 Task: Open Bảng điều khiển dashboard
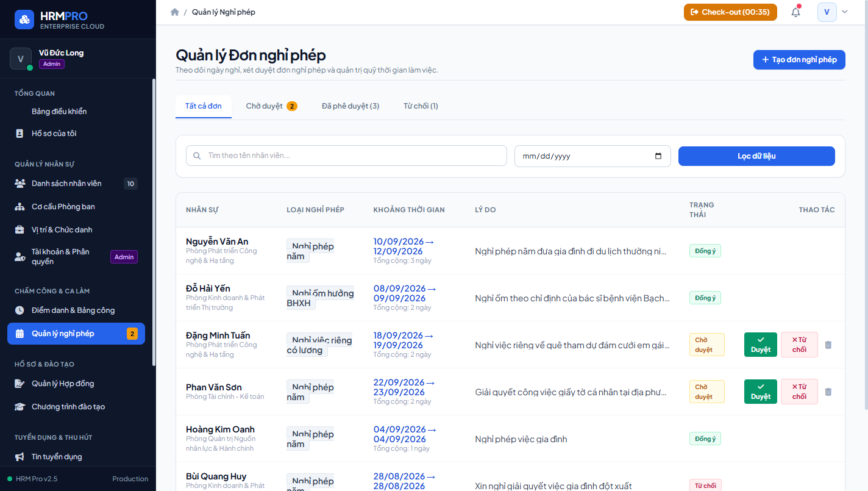pyautogui.click(x=76, y=112)
